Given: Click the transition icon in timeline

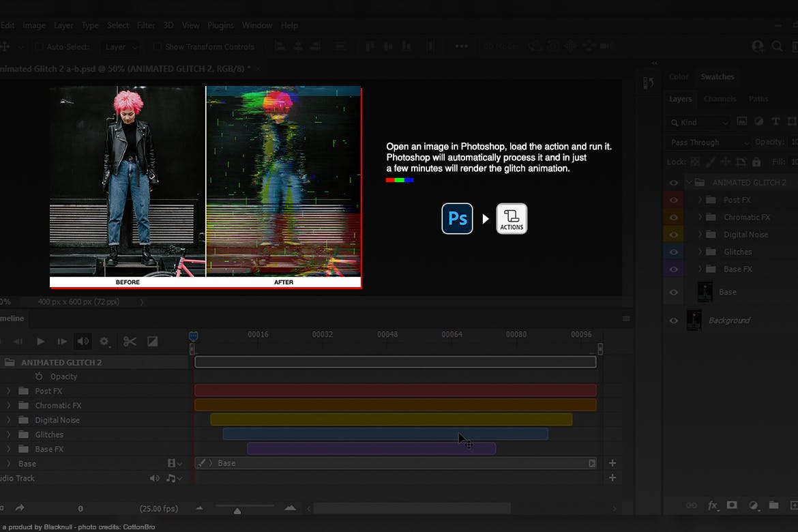Looking at the screenshot, I should (x=153, y=342).
